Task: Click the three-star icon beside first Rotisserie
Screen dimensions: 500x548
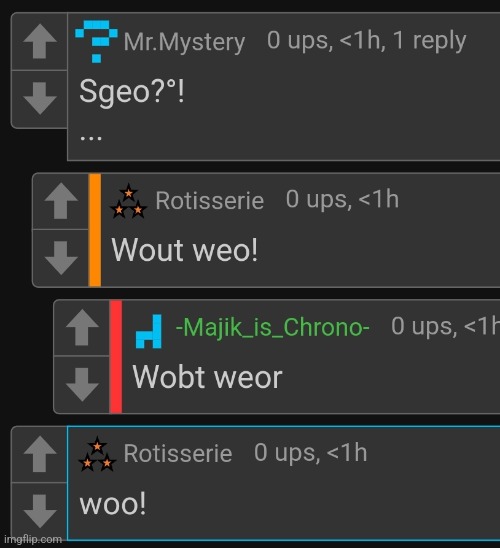Action: (x=128, y=201)
